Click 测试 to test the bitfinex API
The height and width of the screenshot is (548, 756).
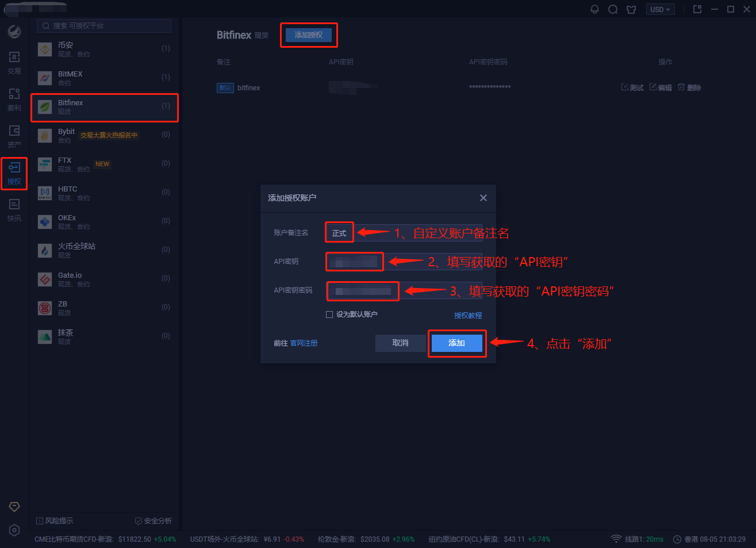(632, 87)
